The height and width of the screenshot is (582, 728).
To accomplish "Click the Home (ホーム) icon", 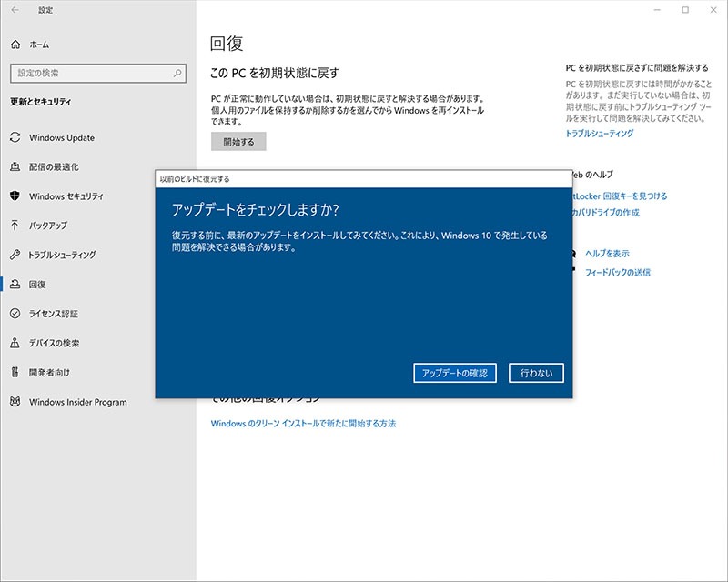I will [x=15, y=45].
